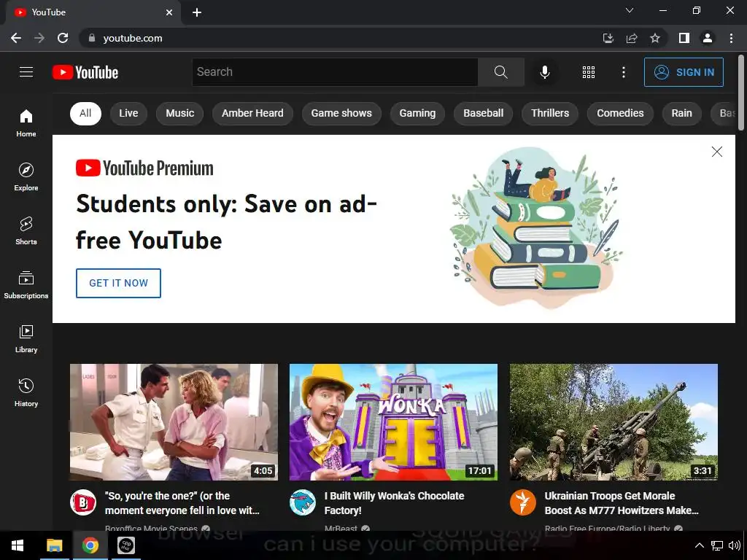Click the page vertical scrollbar

(741, 93)
